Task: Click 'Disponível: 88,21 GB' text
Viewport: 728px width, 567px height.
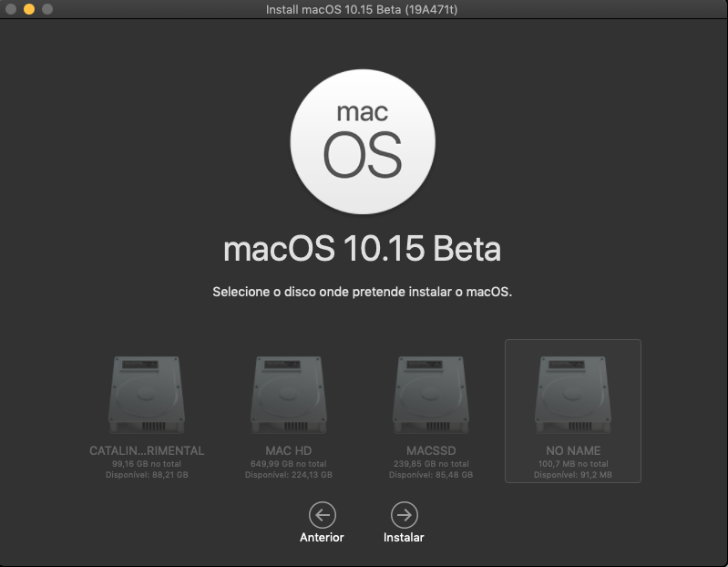Action: [147, 475]
